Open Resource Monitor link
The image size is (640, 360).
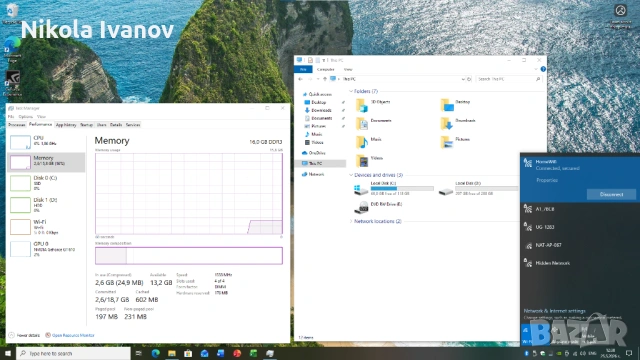[70, 336]
